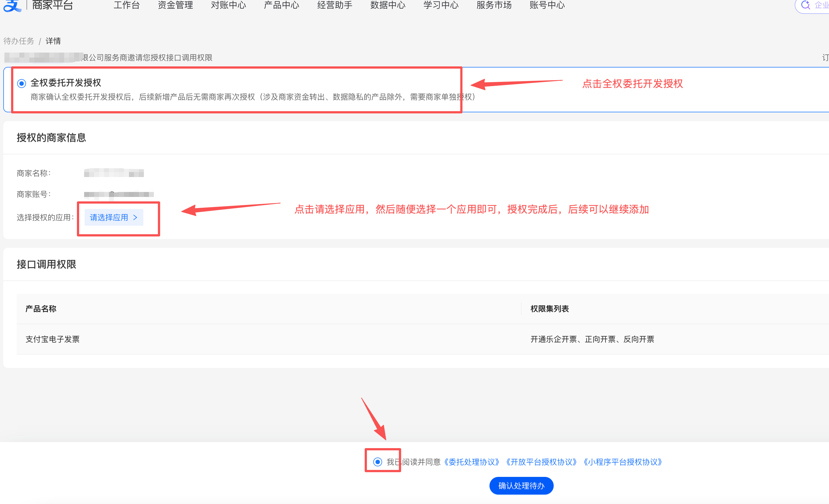Viewport: 829px width, 504px height.
Task: Open the 账号中心 menu
Action: coord(547,5)
